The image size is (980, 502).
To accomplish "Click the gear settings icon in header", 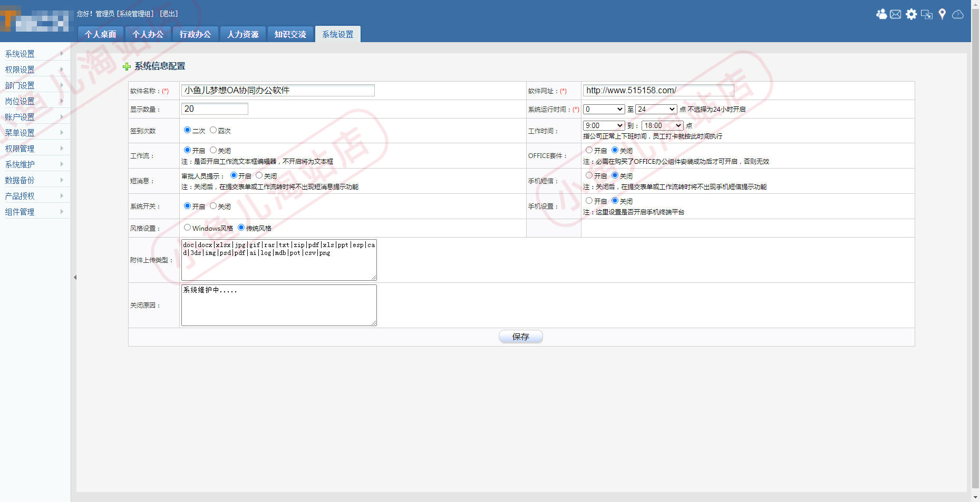I will tap(911, 14).
